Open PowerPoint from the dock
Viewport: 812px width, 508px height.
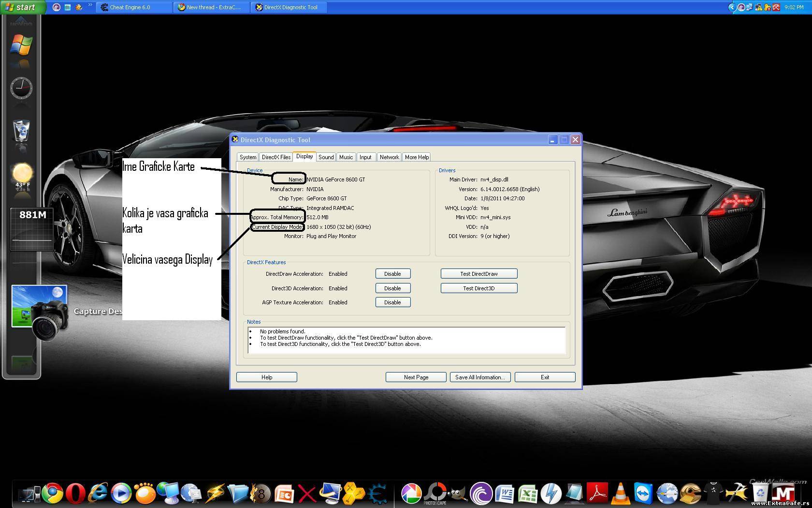(285, 493)
